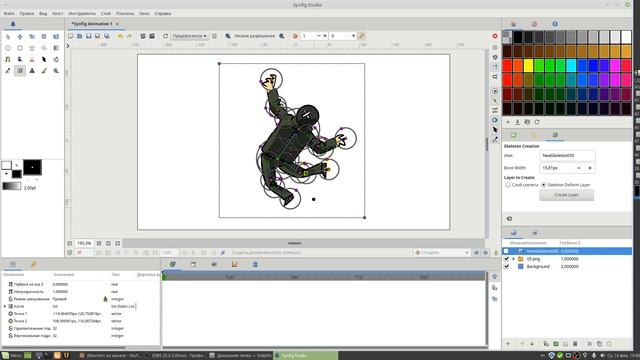640x360 pixels.
Task: Select the Transform tool in the toolbox
Action: point(8,37)
